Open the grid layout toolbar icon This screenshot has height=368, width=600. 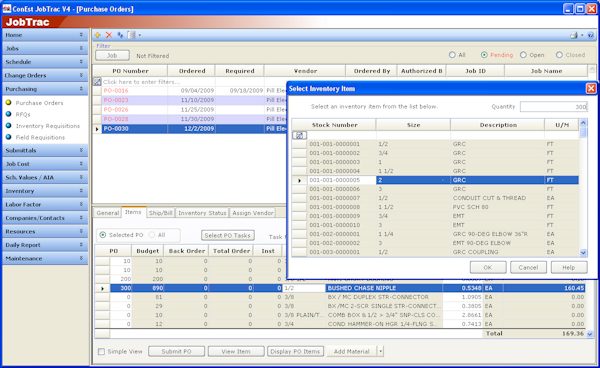click(132, 35)
